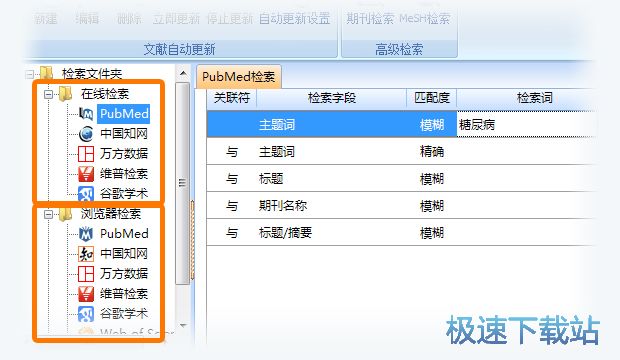Collapse the 在线检索 tree node
The image size is (620, 360).
pos(49,94)
